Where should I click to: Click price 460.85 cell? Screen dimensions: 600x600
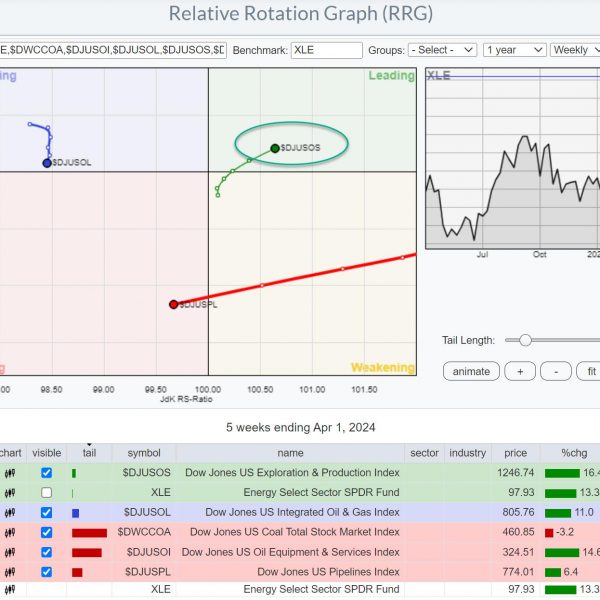pos(518,532)
